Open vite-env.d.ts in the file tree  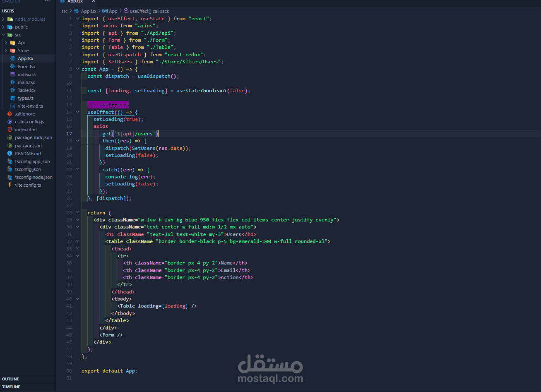click(x=30, y=106)
